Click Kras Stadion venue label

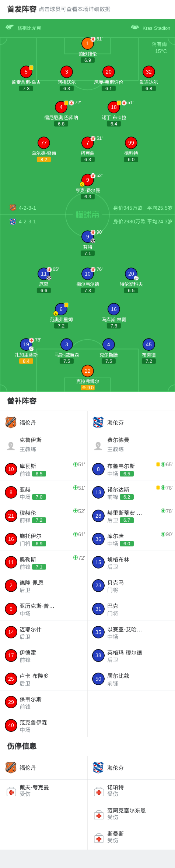pos(156,28)
